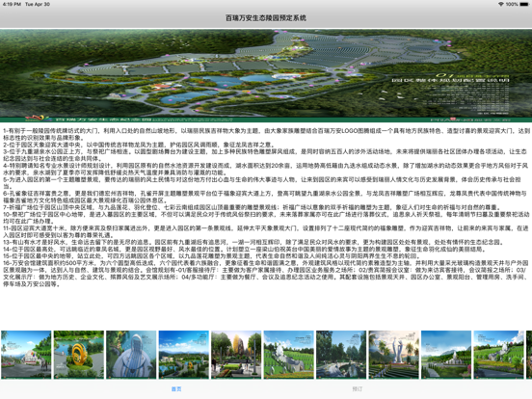The width and height of the screenshot is (532, 399).
Task: Tap the aerial cemetery master plan banner image
Action: pyautogui.click(x=266, y=76)
